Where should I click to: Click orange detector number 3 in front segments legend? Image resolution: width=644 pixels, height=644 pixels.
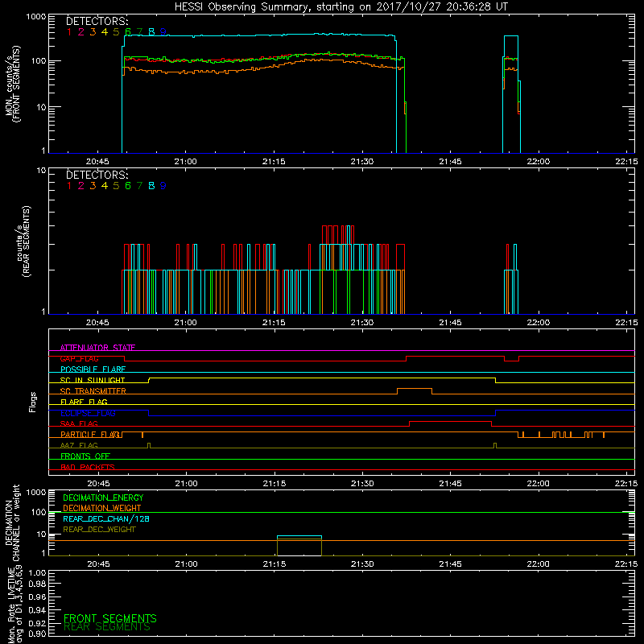click(93, 32)
